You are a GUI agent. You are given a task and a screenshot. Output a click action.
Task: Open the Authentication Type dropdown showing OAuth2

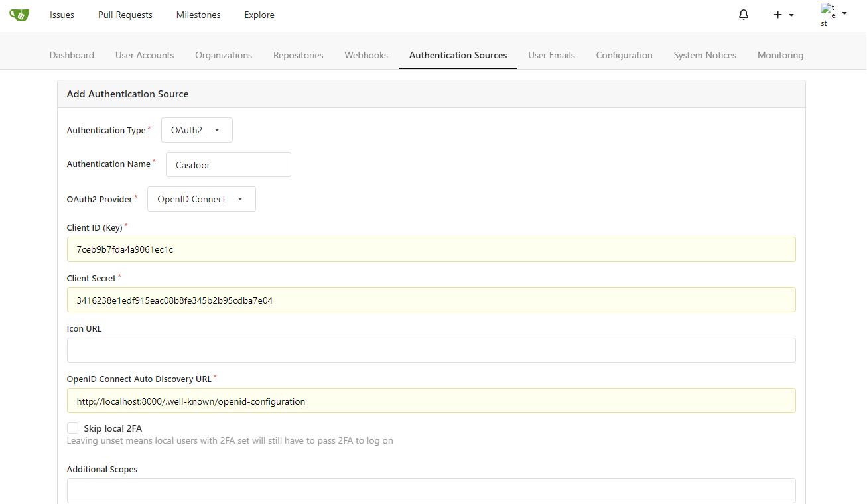(x=196, y=130)
